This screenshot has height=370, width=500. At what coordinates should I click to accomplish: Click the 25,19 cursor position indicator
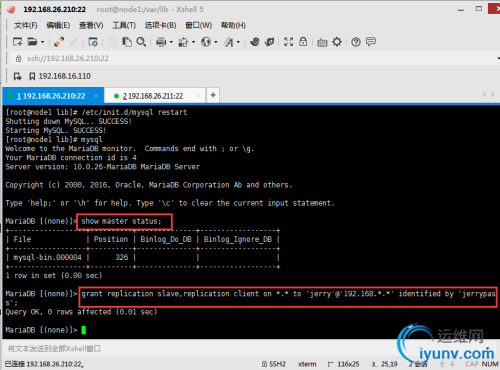[385, 364]
